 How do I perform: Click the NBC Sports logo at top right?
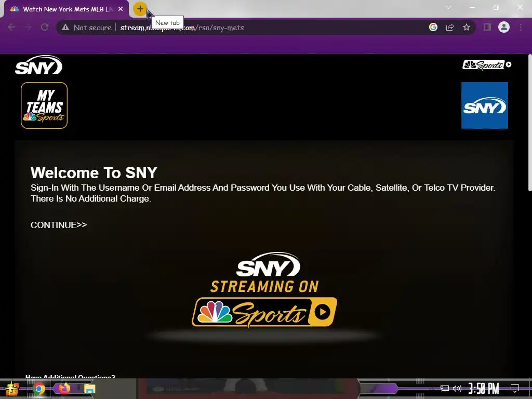click(486, 65)
